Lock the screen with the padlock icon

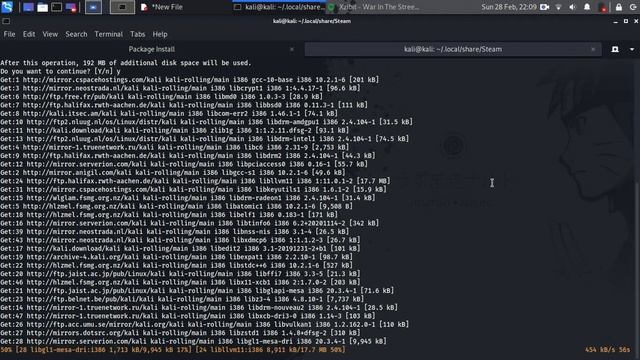[x=619, y=7]
